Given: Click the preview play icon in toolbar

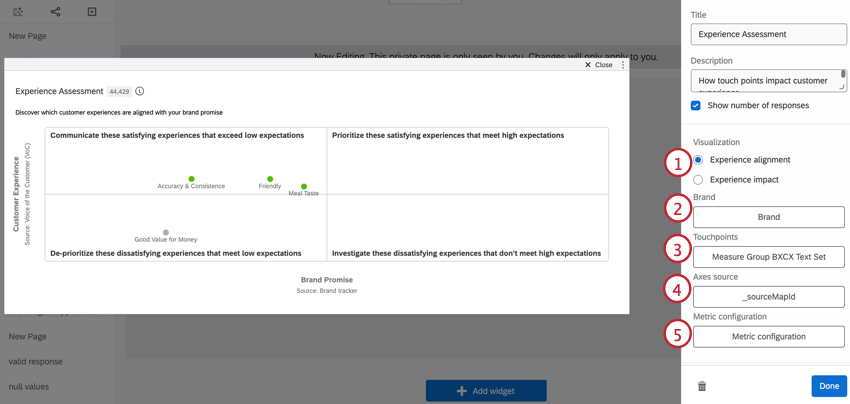Looking at the screenshot, I should (x=92, y=11).
